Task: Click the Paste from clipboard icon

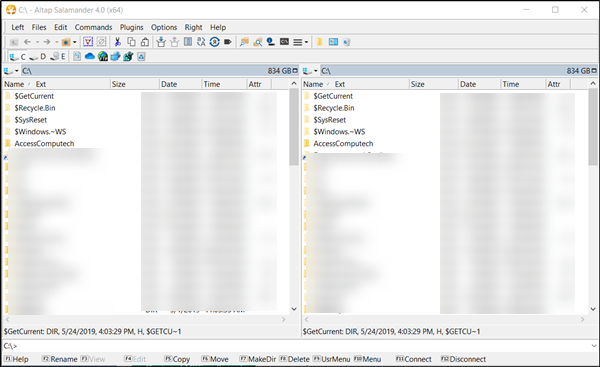Action: coord(145,42)
